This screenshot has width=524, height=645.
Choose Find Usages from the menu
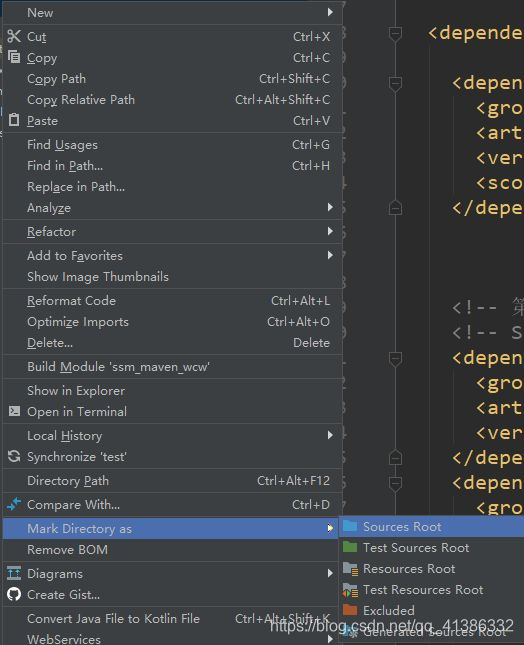[172, 144]
